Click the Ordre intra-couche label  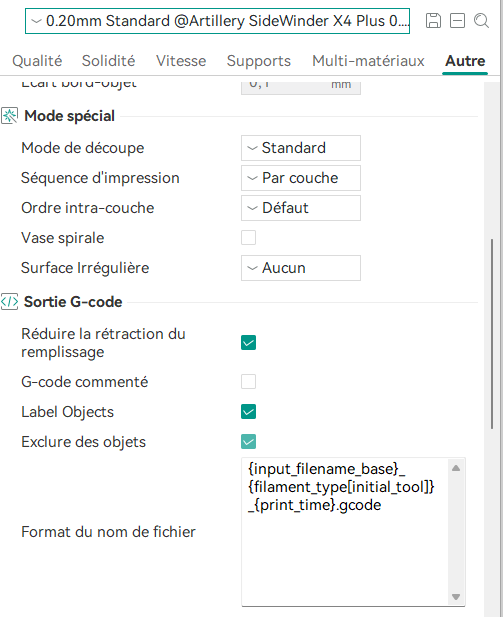(87, 208)
